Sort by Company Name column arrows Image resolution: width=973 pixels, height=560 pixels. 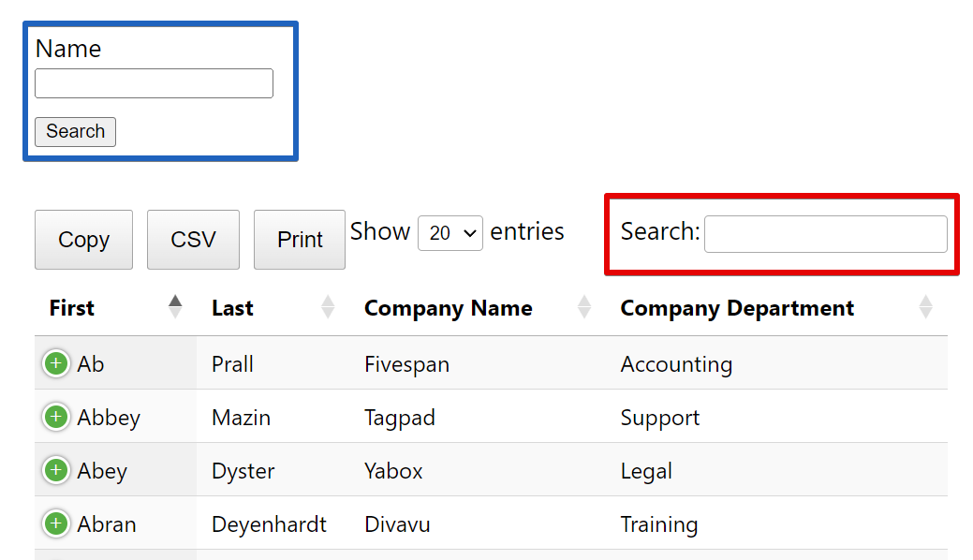(584, 307)
